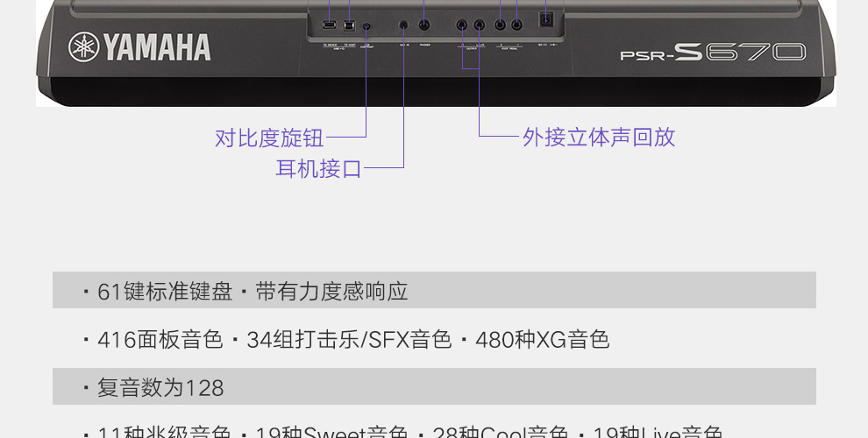
Task: Click the 对比度旋钮 label
Action: coord(269,138)
